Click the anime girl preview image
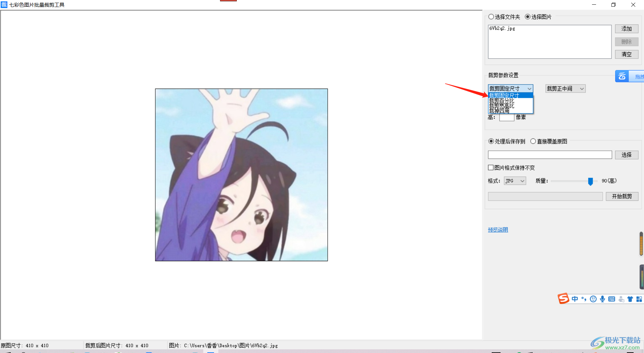 pos(241,175)
